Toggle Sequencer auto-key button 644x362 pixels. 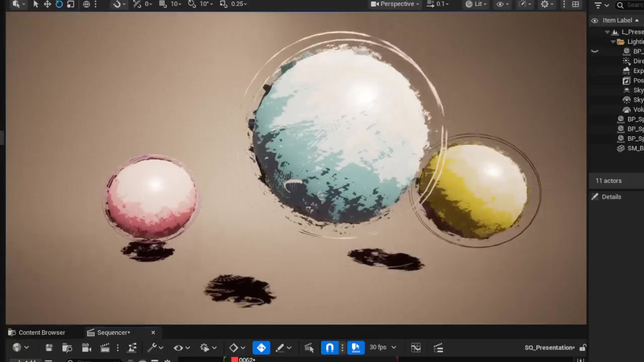tap(261, 347)
